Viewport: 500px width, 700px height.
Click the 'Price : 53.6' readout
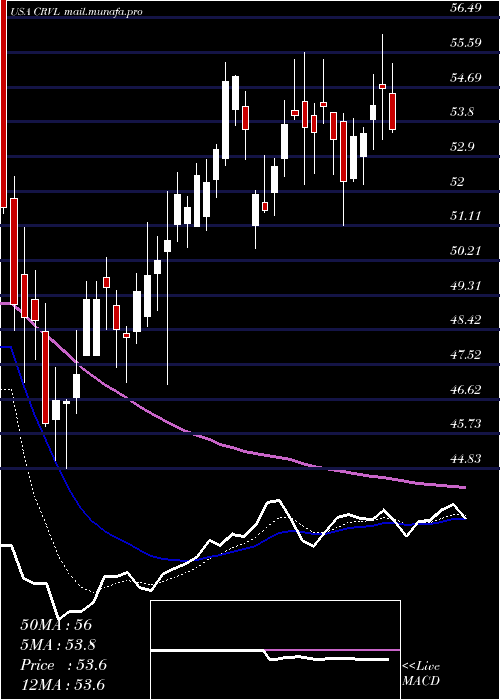63,665
